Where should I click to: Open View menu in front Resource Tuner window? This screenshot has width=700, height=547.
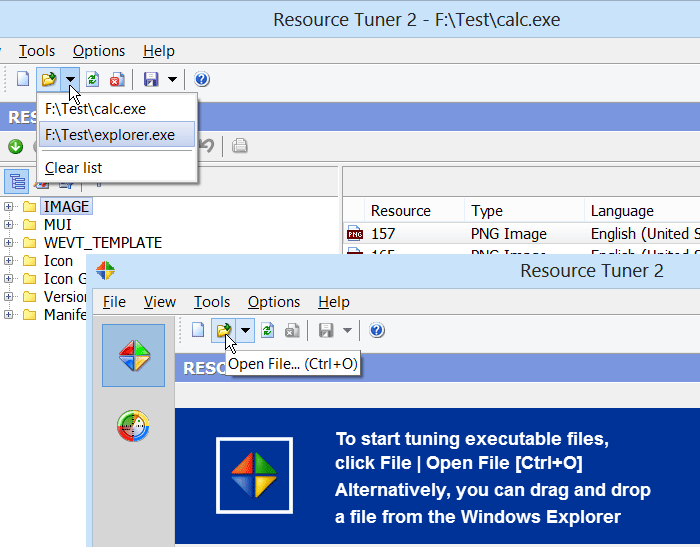click(160, 302)
